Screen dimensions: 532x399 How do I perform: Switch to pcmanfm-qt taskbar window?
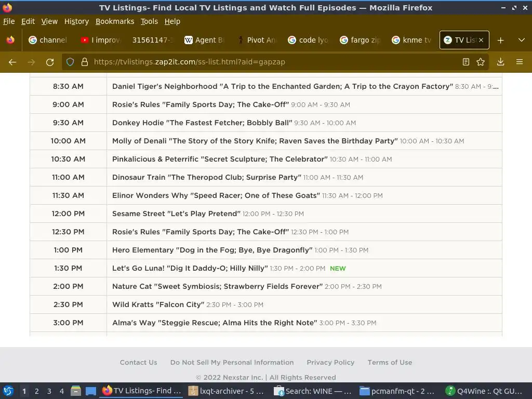(x=397, y=391)
